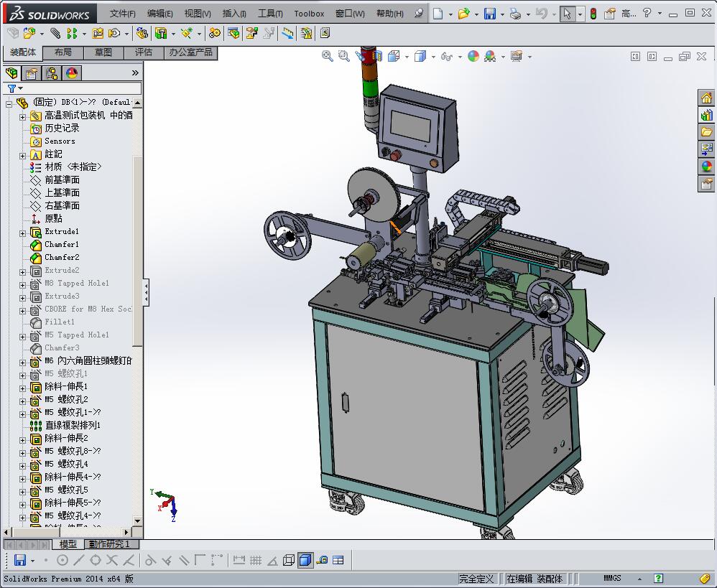
Task: Open the SolidWorks Resources home icon
Action: tap(707, 98)
